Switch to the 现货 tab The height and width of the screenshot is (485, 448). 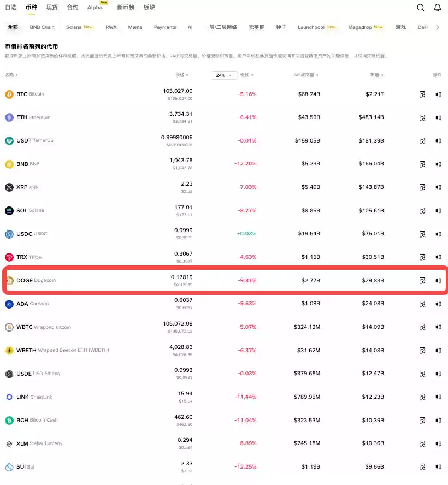coord(52,8)
